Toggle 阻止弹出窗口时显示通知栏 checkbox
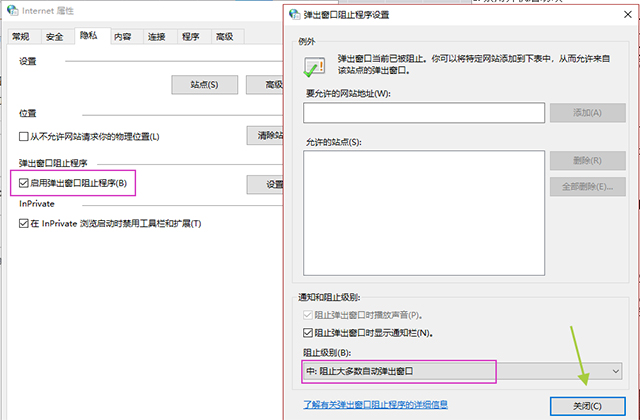Screen dimensions: 640x420 coord(308,333)
